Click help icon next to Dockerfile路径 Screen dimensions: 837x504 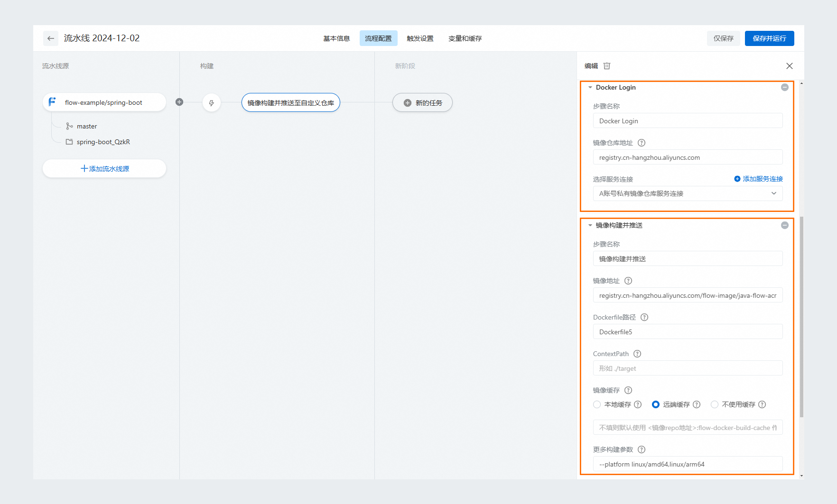(x=644, y=317)
